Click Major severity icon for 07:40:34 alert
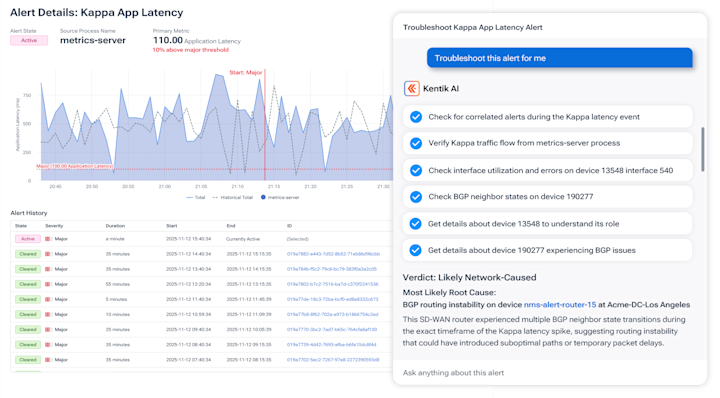Viewport: 720px width, 398px height. coord(47,360)
